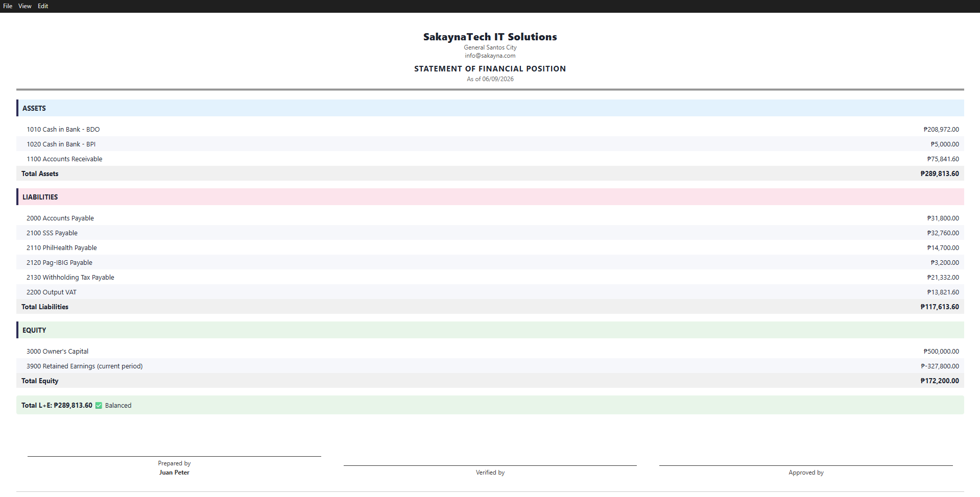This screenshot has width=980, height=497.
Task: Click the Approved by label
Action: [x=806, y=473]
